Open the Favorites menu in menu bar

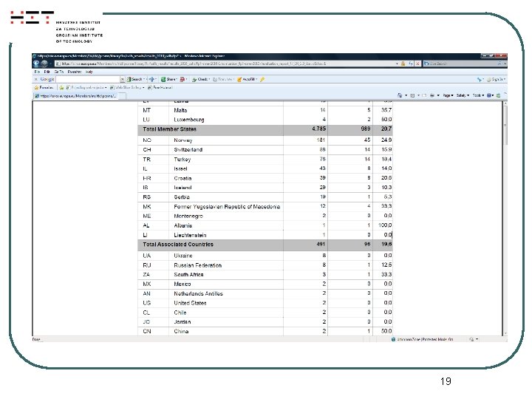pos(75,72)
